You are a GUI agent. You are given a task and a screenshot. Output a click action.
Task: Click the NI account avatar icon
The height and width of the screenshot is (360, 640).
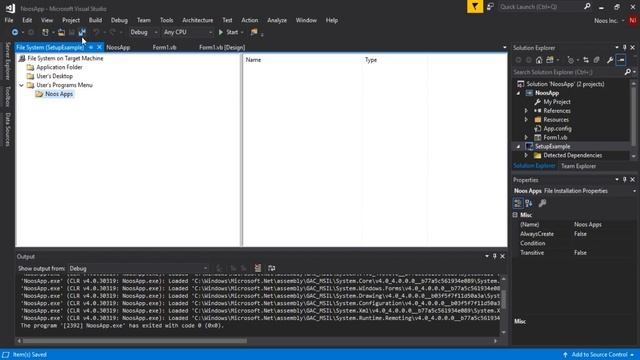[x=633, y=20]
